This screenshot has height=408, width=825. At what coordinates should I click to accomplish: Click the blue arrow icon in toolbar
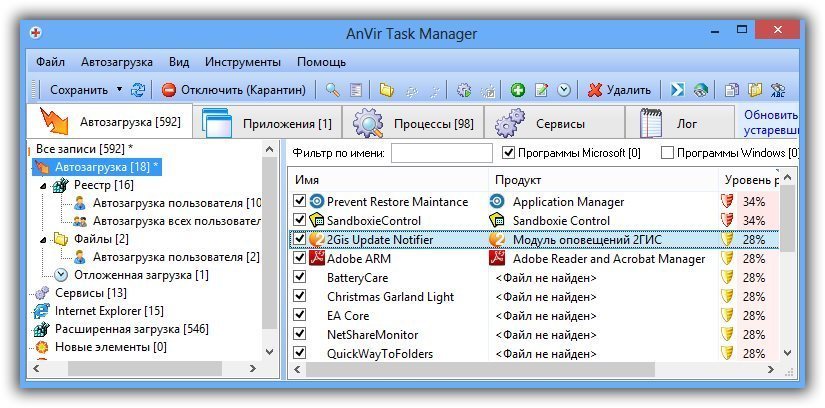tap(677, 90)
